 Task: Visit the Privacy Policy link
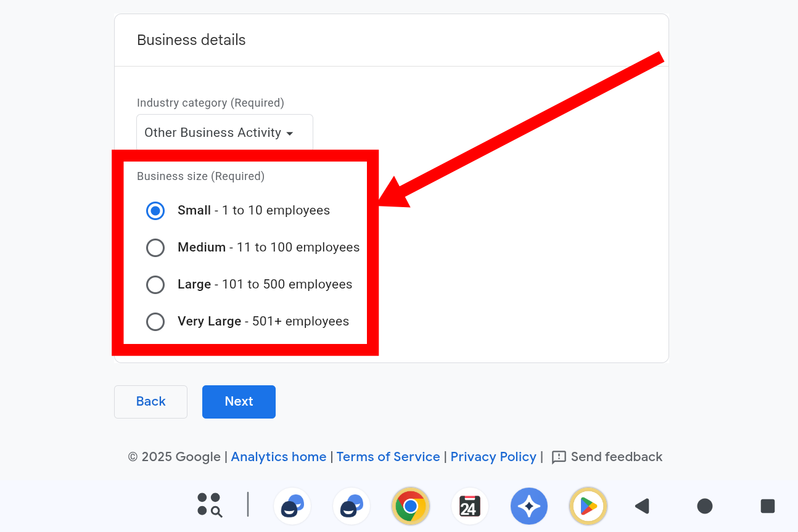[493, 457]
